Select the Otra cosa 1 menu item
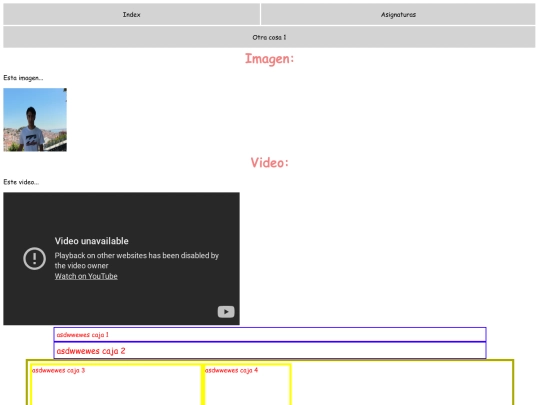This screenshot has height=405, width=540. coord(269,37)
